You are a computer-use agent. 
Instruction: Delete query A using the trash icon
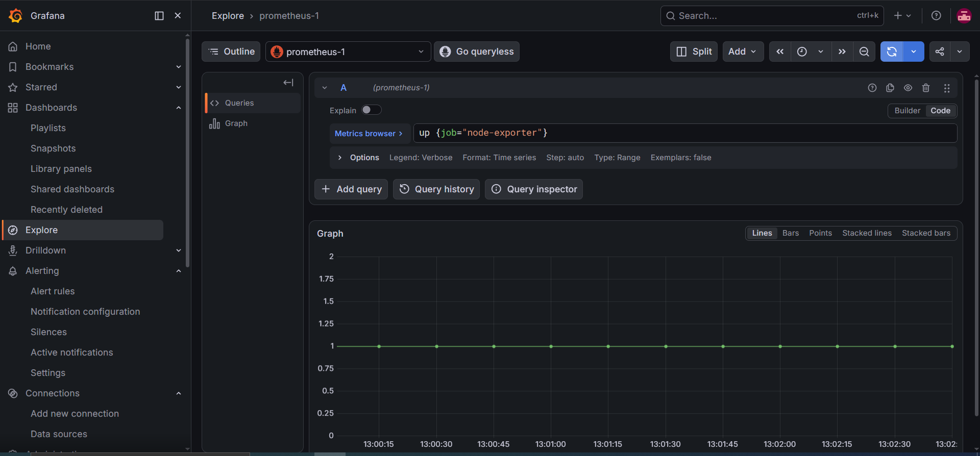[926, 88]
